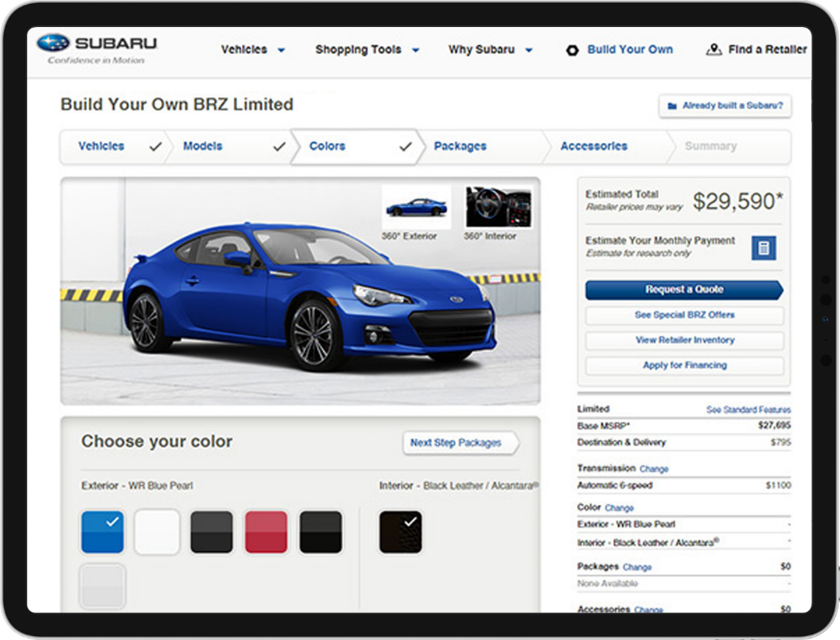Select the white exterior color swatch
Image resolution: width=840 pixels, height=640 pixels.
(157, 532)
